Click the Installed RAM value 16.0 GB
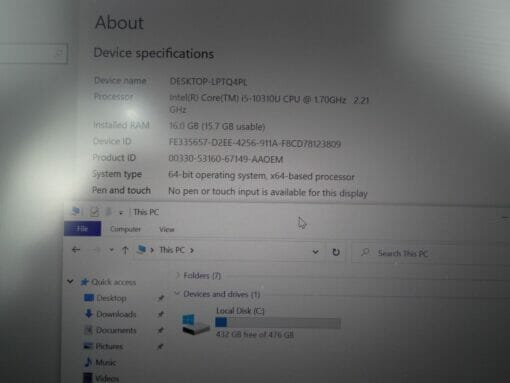The image size is (510, 383). [x=217, y=126]
